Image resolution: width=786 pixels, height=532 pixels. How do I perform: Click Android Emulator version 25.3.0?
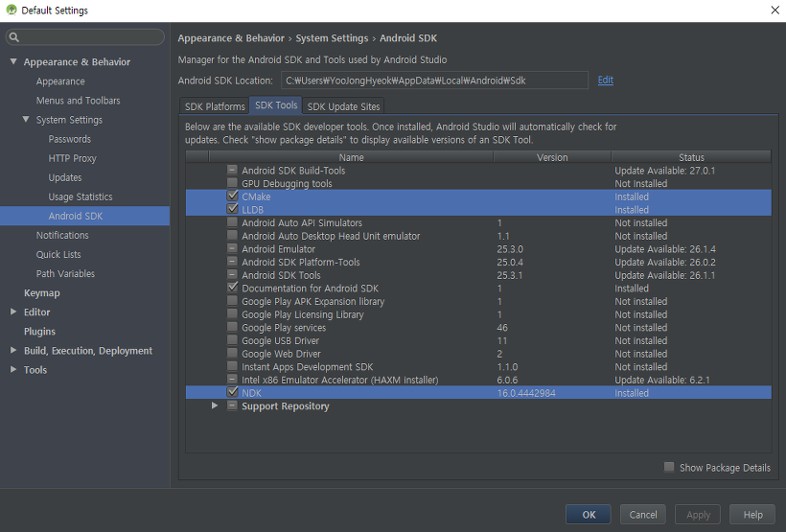coord(510,249)
